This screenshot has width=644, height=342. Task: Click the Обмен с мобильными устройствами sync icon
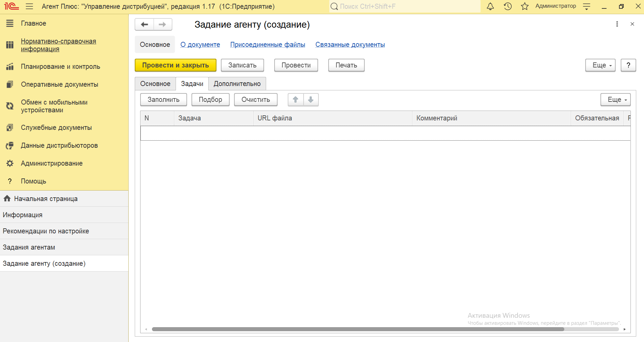10,106
